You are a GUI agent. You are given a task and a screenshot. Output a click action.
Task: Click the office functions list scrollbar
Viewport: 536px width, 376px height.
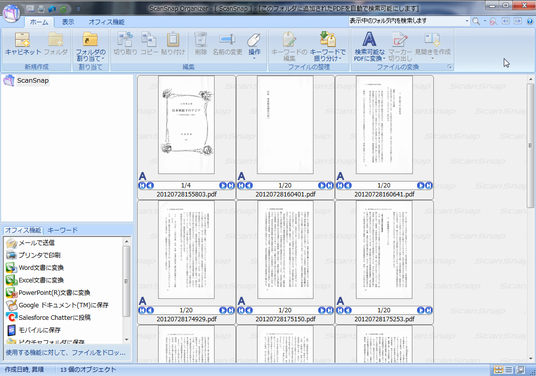click(x=126, y=281)
